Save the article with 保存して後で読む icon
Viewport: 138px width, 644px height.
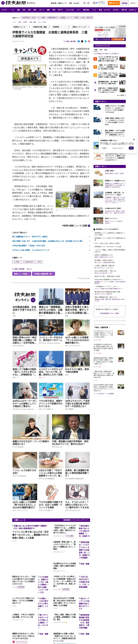(70, 41)
